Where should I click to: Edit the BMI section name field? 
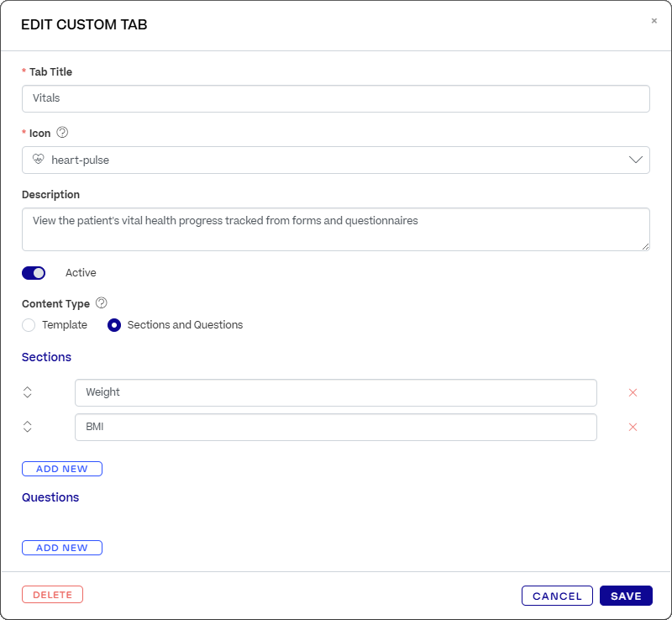click(x=335, y=427)
